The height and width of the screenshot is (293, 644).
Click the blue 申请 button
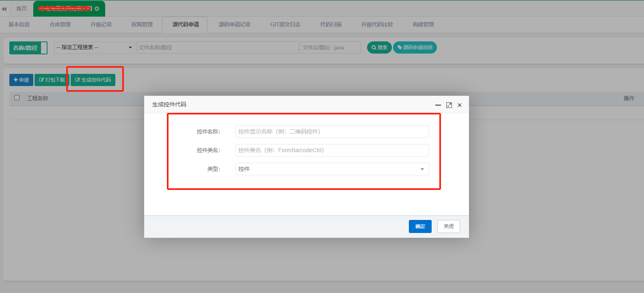pyautogui.click(x=21, y=80)
